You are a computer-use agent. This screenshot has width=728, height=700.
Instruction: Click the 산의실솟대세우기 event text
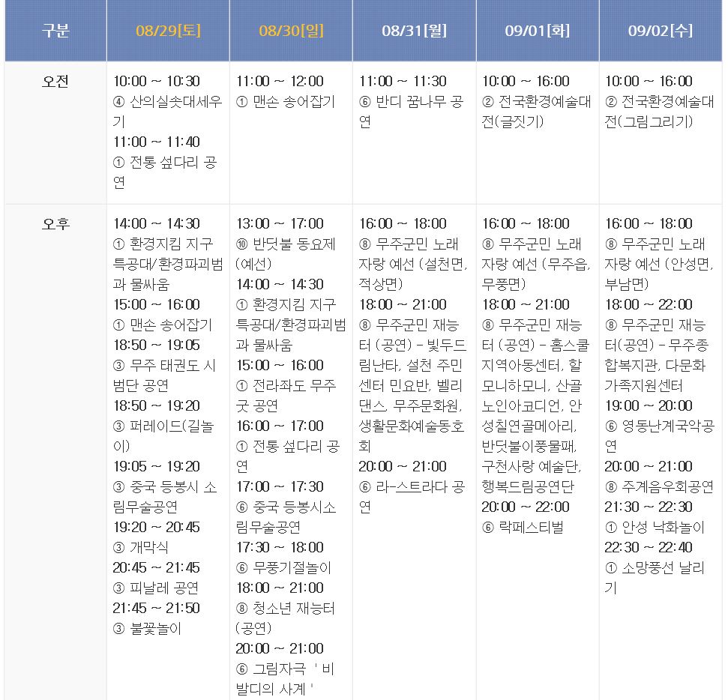[167, 112]
